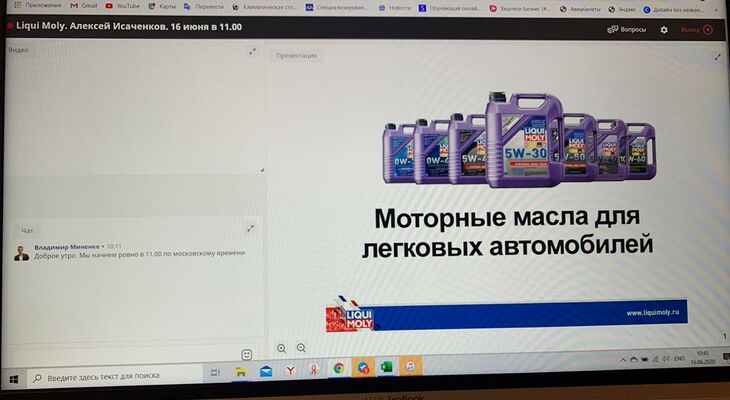Show hidden system tray icons
730x400 pixels.
623,360
